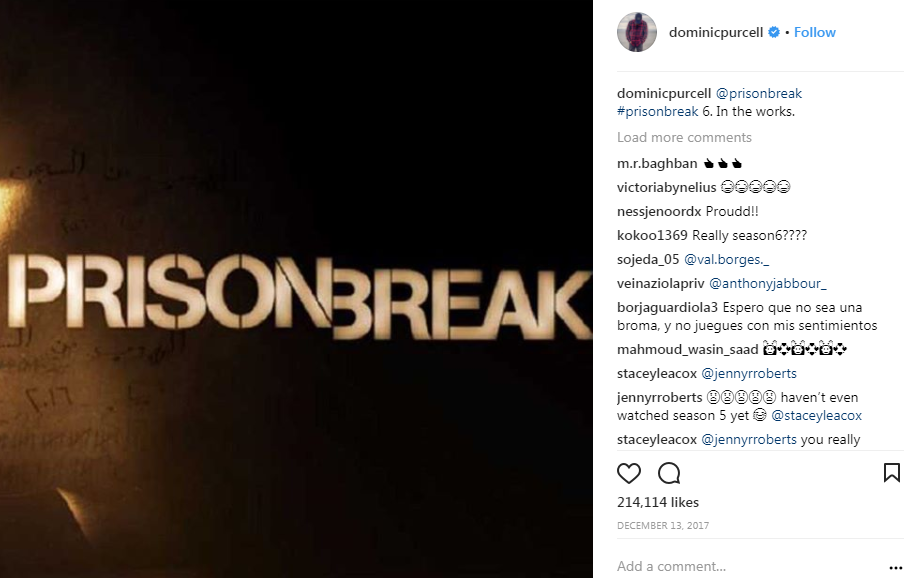Image resolution: width=909 pixels, height=578 pixels.
Task: Open the #prisonbreak hashtag link
Action: point(657,111)
